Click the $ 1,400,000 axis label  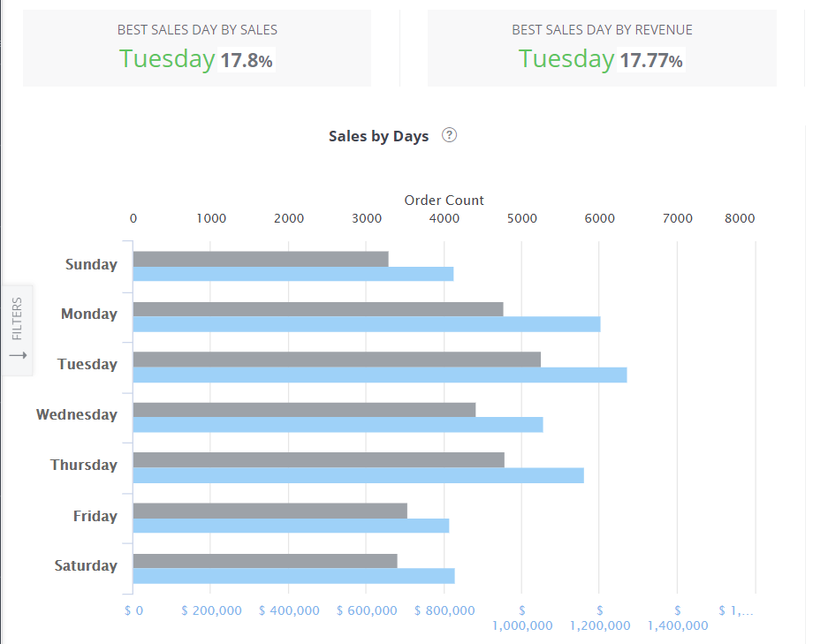pos(677,617)
